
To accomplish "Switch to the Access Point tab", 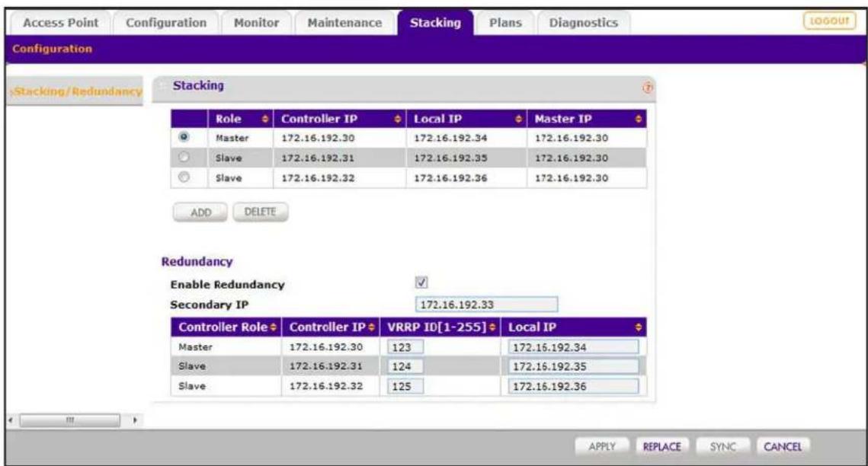I will click(x=60, y=23).
